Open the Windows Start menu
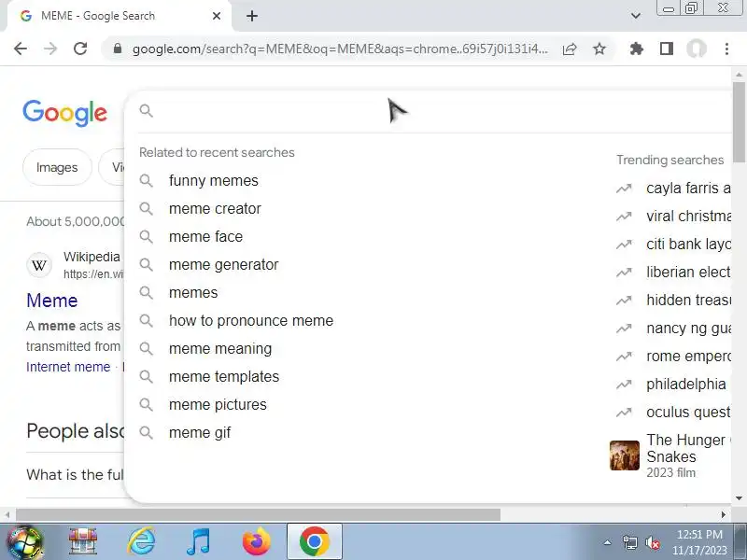 24,542
